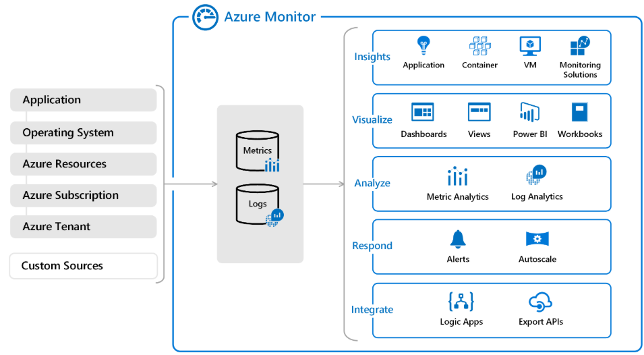
Task: Click the Custom Sources box
Action: tap(84, 266)
